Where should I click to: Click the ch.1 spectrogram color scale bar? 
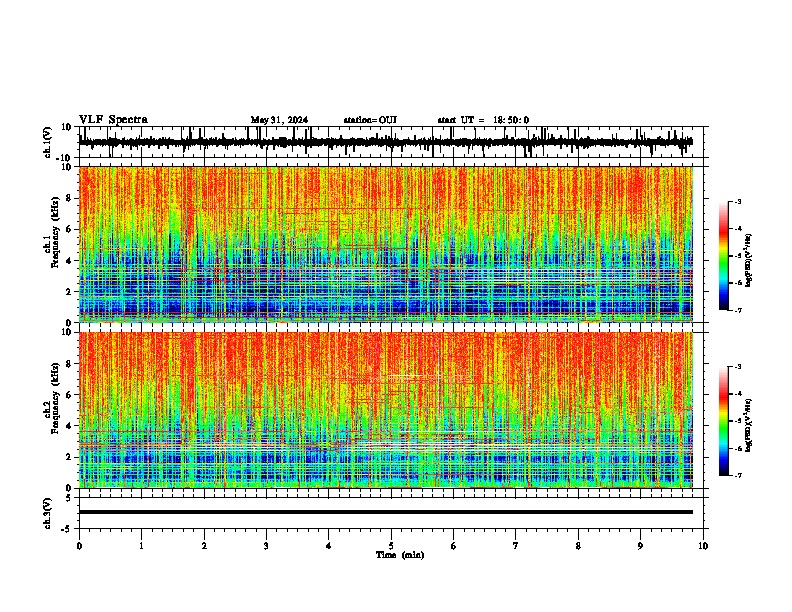coord(723,256)
